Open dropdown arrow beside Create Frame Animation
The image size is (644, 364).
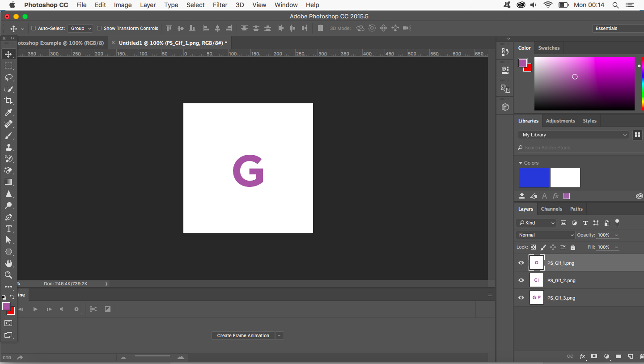(x=280, y=335)
